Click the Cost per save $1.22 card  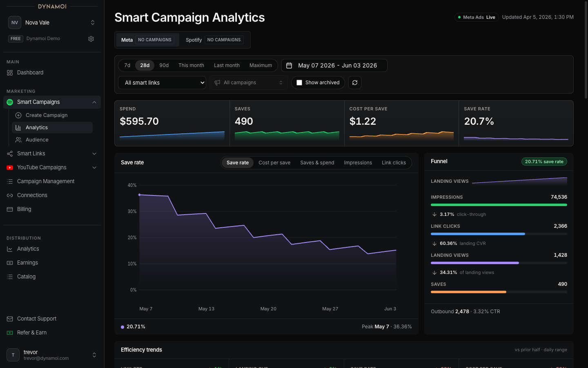click(x=401, y=123)
